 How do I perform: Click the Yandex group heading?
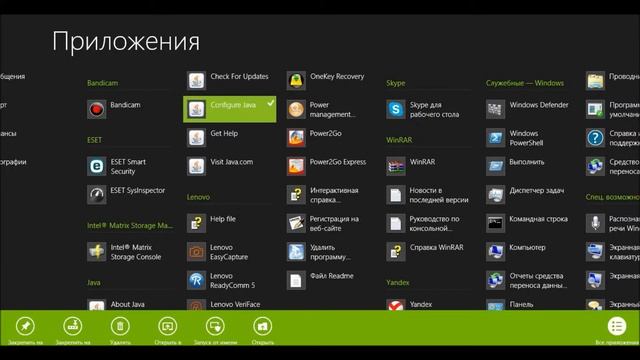(398, 282)
